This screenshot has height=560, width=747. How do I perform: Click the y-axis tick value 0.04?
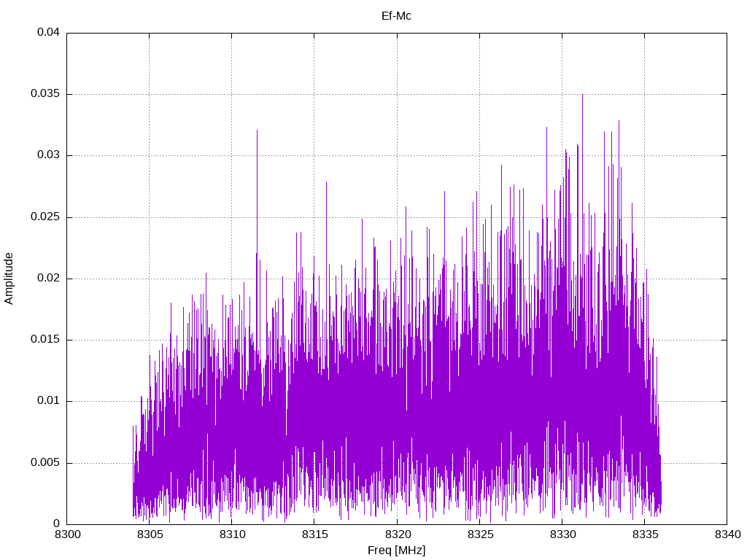pos(49,32)
